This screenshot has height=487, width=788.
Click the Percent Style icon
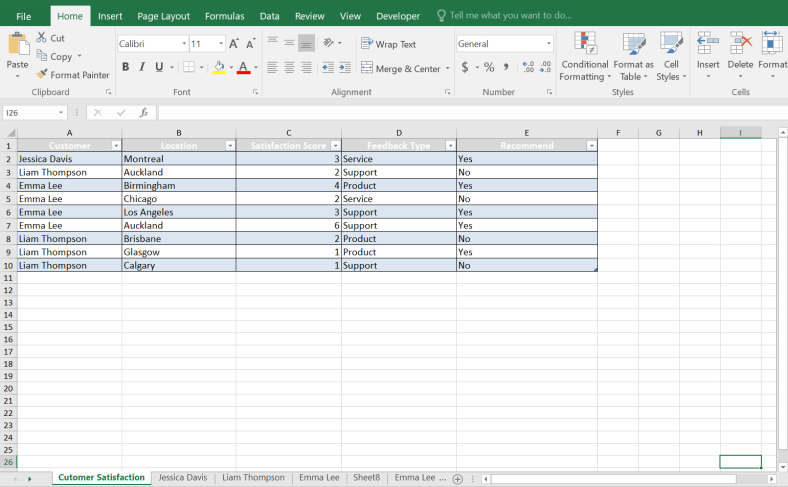[x=489, y=68]
